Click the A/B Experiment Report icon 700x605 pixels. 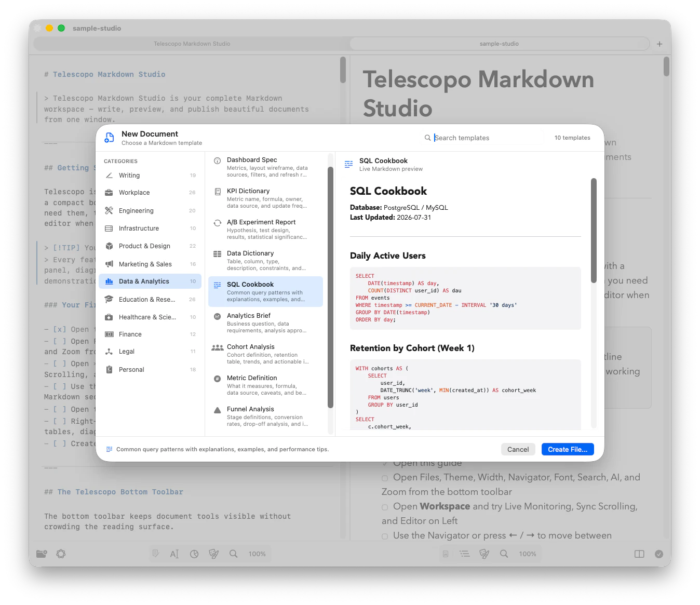[218, 223]
